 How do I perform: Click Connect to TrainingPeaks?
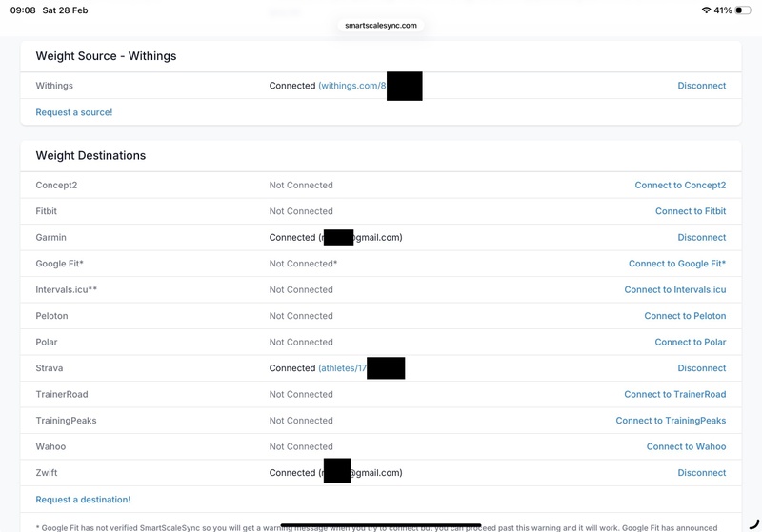(x=671, y=421)
